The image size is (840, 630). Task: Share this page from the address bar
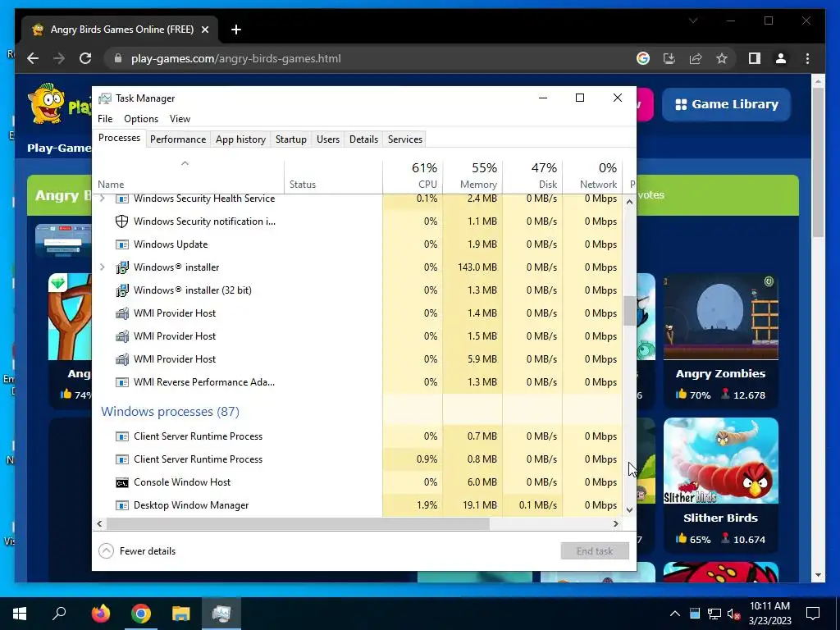(x=696, y=58)
